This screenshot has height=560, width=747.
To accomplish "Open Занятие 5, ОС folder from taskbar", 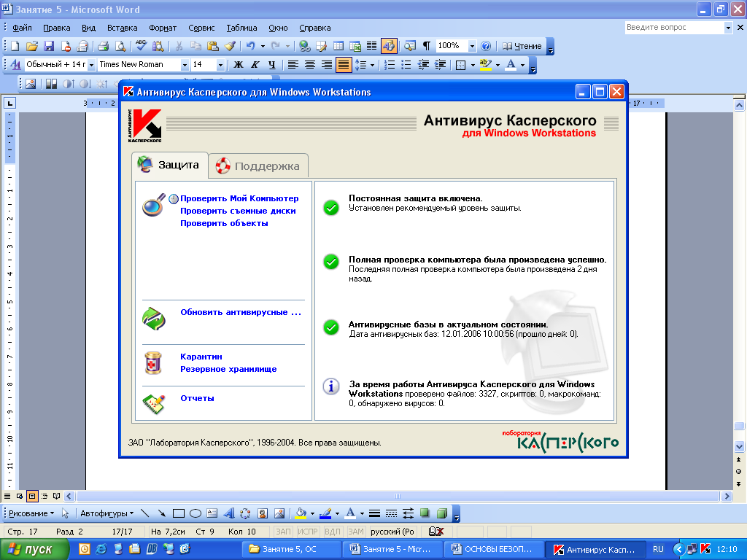I will tap(292, 549).
